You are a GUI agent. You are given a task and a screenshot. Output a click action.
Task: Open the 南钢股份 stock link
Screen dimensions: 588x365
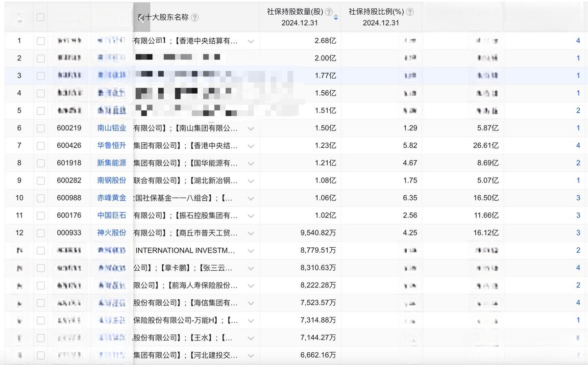112,181
